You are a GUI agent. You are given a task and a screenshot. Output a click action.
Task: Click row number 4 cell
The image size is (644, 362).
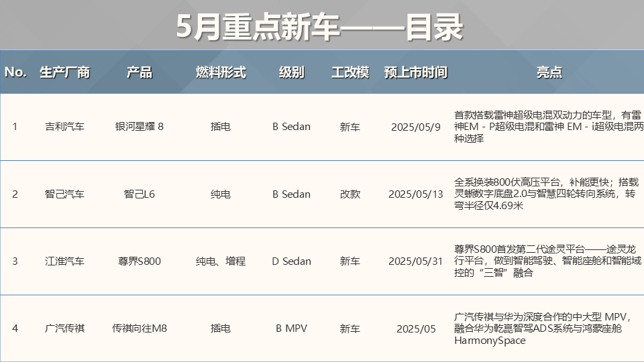tap(15, 328)
